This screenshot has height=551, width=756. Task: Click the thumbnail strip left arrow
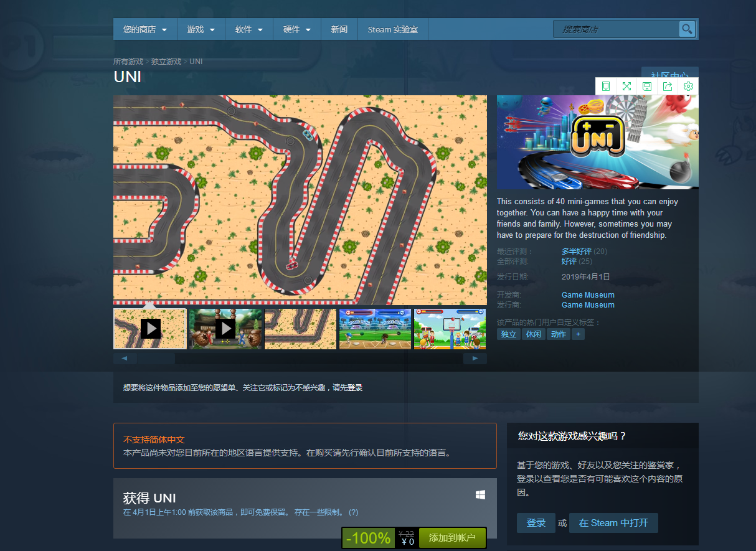[x=125, y=359]
